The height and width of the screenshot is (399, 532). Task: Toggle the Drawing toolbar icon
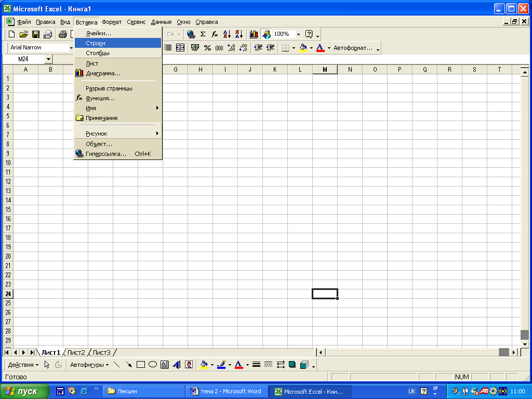267,34
